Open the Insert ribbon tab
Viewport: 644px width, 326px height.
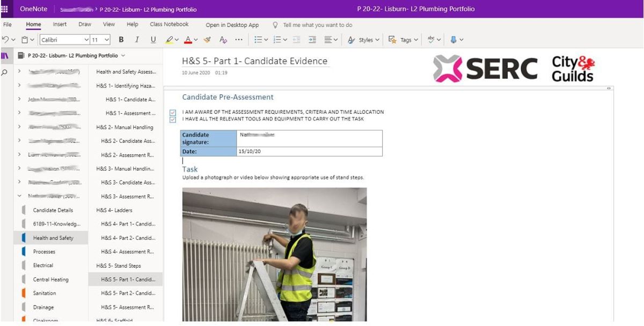click(x=60, y=25)
